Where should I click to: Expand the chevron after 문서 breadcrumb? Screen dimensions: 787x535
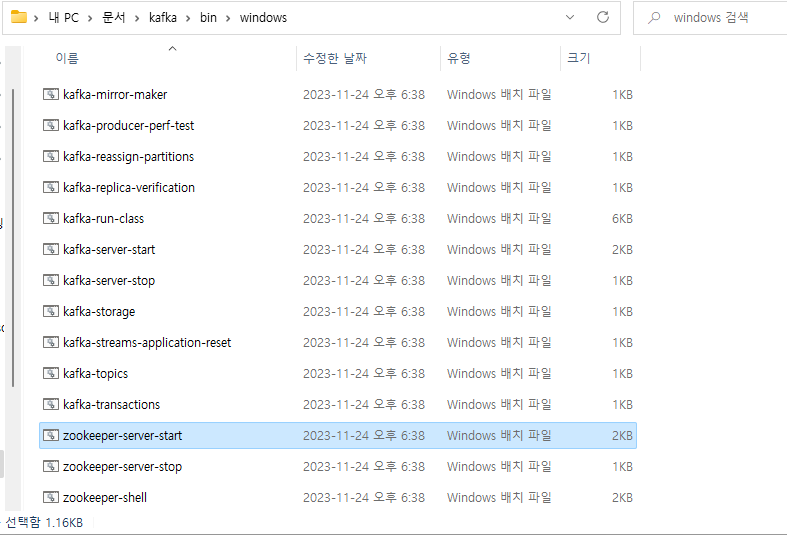[137, 18]
